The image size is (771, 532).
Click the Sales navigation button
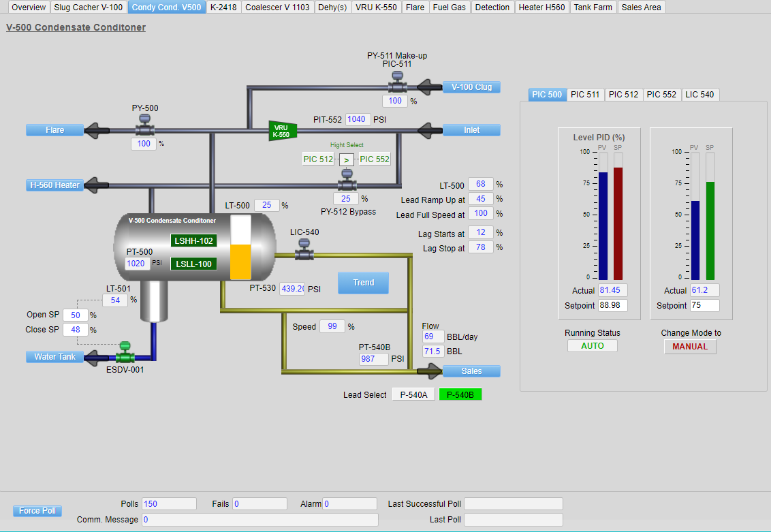click(471, 371)
